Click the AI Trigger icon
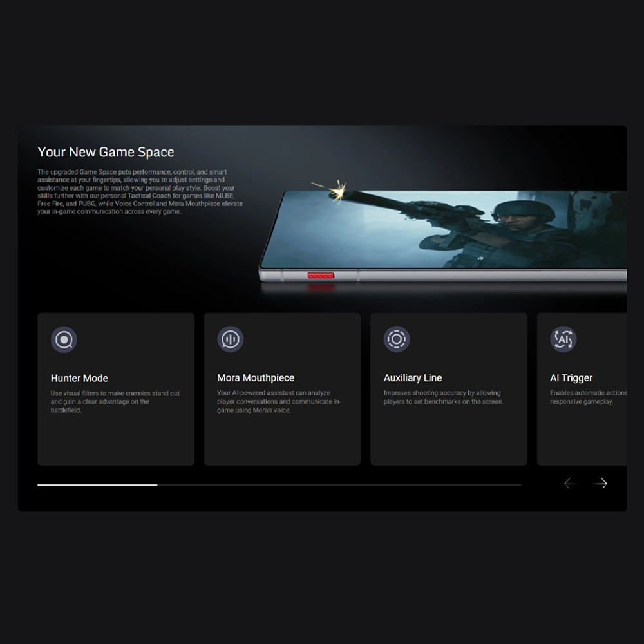This screenshot has width=644, height=644. tap(563, 339)
